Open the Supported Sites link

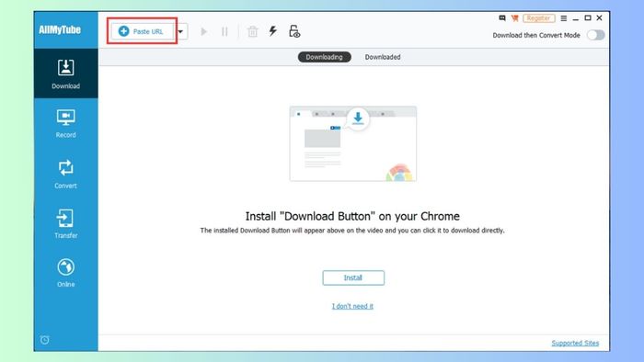575,343
